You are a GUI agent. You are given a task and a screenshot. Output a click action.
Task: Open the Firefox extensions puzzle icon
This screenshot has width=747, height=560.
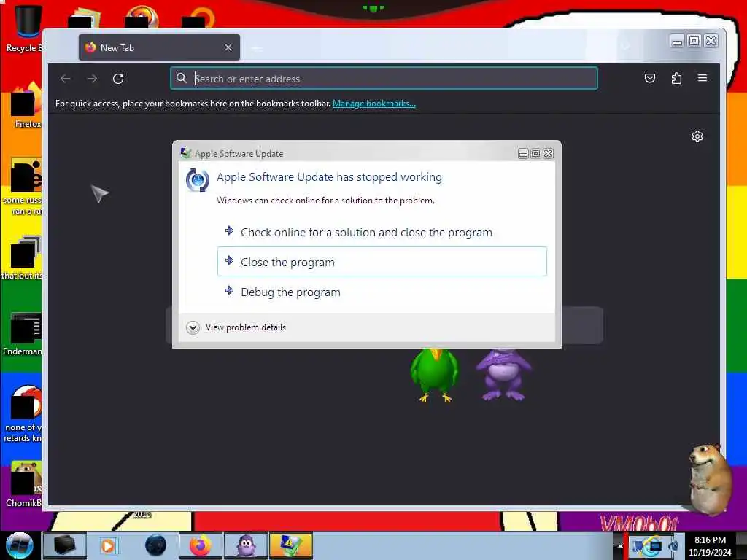point(676,78)
